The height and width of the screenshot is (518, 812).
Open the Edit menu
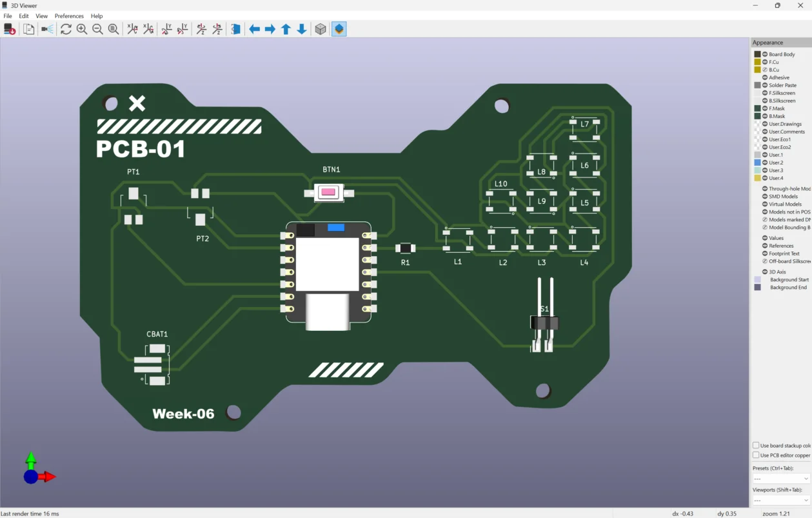(24, 16)
